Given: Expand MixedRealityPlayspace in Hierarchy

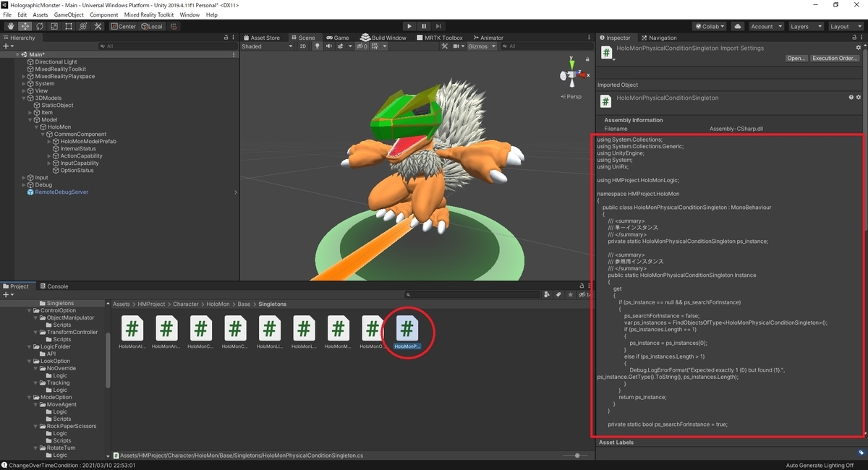Looking at the screenshot, I should click(x=24, y=77).
